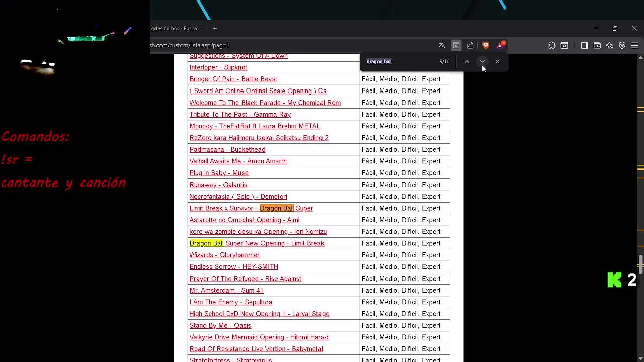The width and height of the screenshot is (644, 362).
Task: Open 'Necrofantasia ( Solo ) - Demetori' link
Action: pyautogui.click(x=238, y=197)
